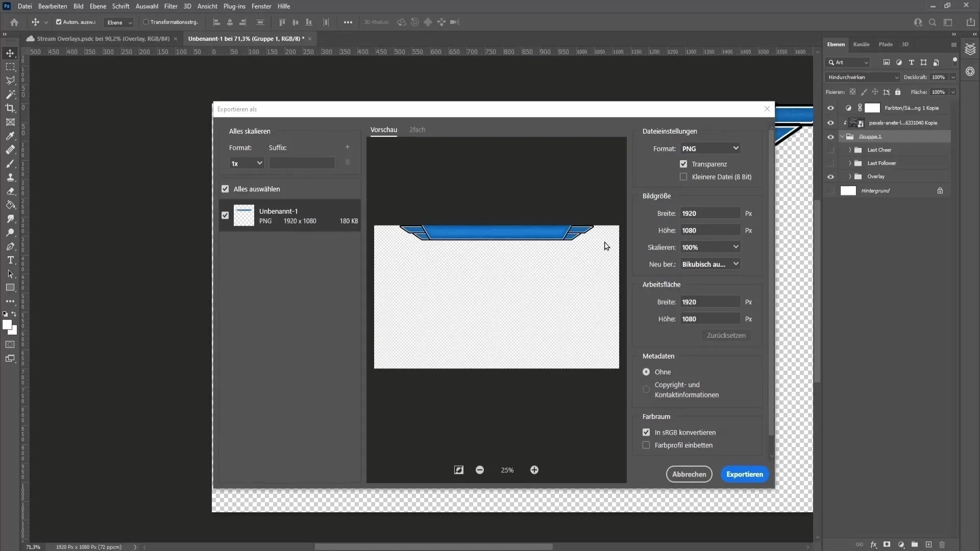Enable Kleinere Datei (8 Bit) checkbox

pos(683,177)
